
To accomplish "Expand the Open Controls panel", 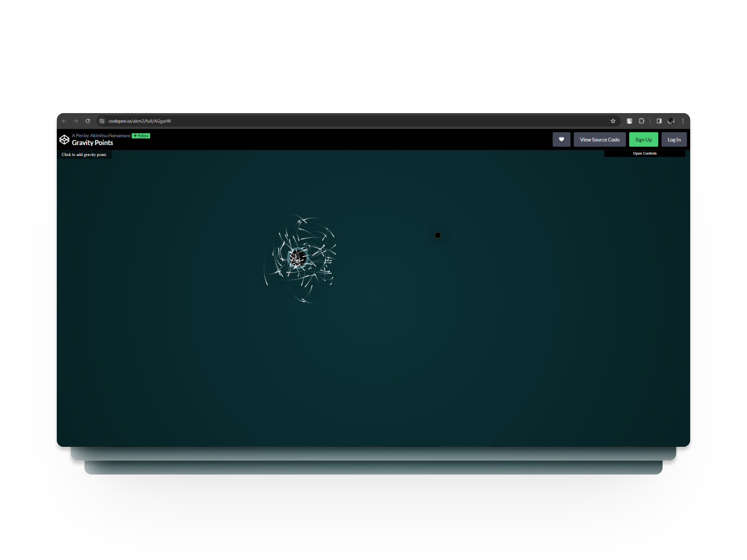I will point(645,154).
